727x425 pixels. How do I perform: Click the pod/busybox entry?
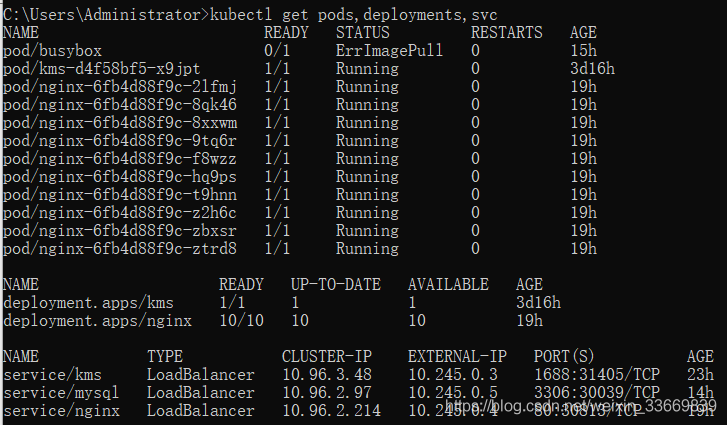(52, 50)
